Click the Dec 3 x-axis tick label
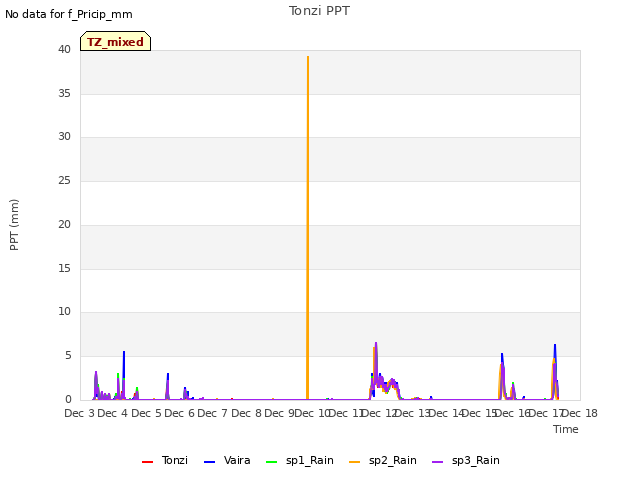Screen dimensions: 640x480 pos(80,413)
